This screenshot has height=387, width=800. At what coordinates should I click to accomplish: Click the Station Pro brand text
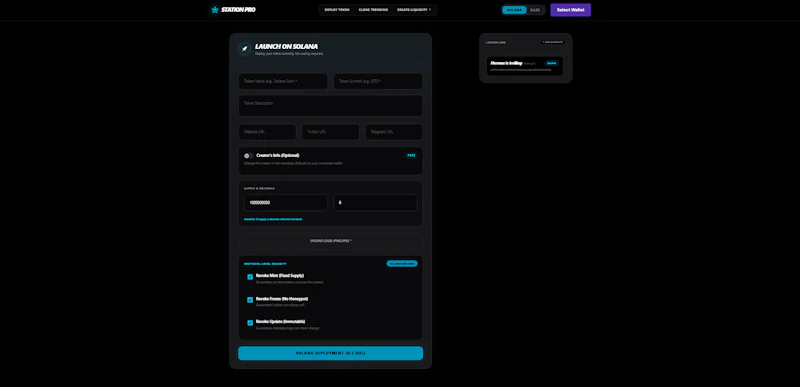coord(238,10)
